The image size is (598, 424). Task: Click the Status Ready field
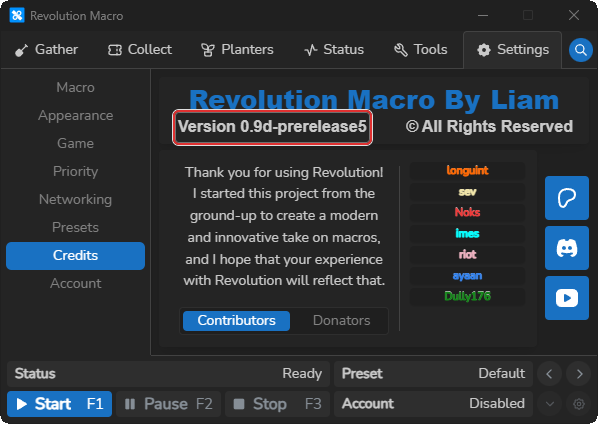click(x=168, y=374)
